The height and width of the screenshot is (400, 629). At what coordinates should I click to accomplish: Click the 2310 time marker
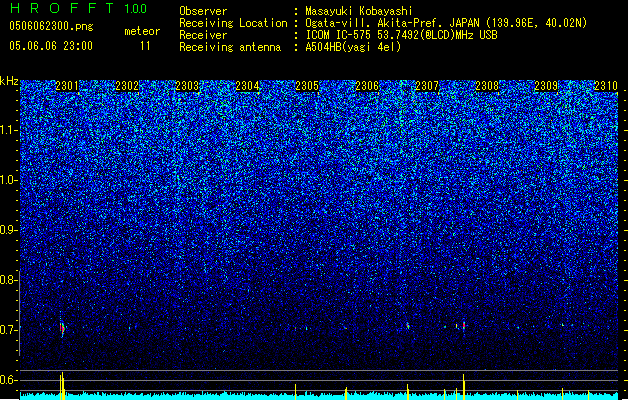point(606,86)
